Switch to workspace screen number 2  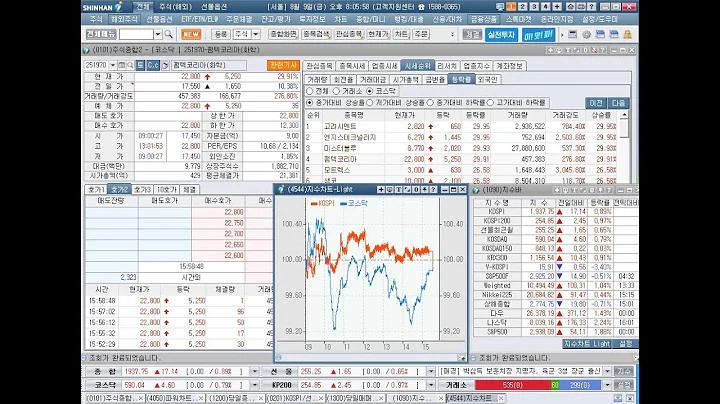click(523, 7)
